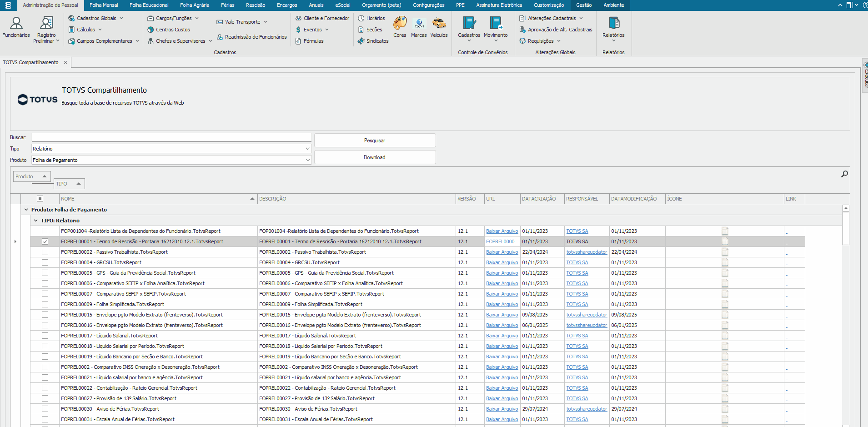Image resolution: width=868 pixels, height=427 pixels.
Task: Switch to the Férias ribbon tab
Action: click(x=228, y=5)
